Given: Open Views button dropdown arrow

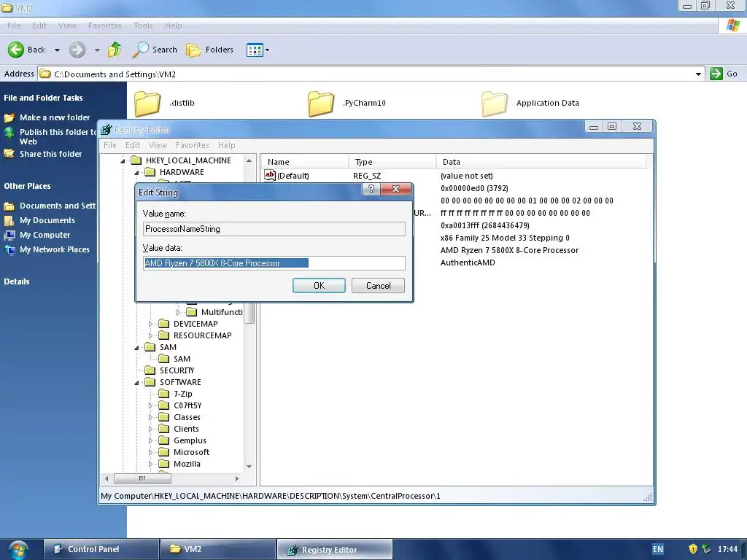Looking at the screenshot, I should coord(267,50).
